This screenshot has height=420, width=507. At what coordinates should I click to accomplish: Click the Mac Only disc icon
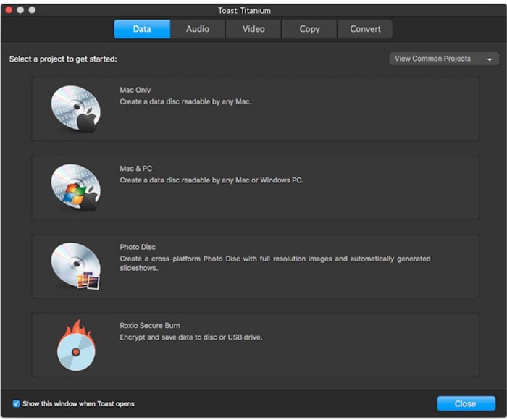[76, 109]
